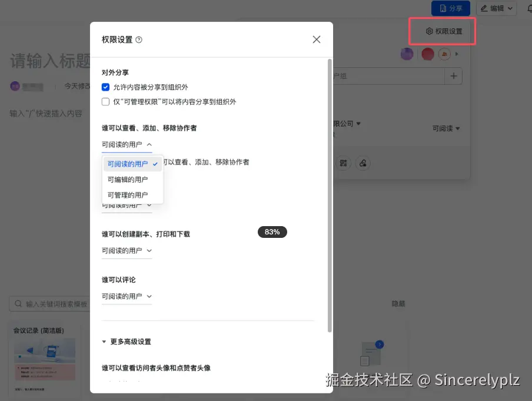
Task: Click the gear icon on the 权限设置 button
Action: pos(430,31)
